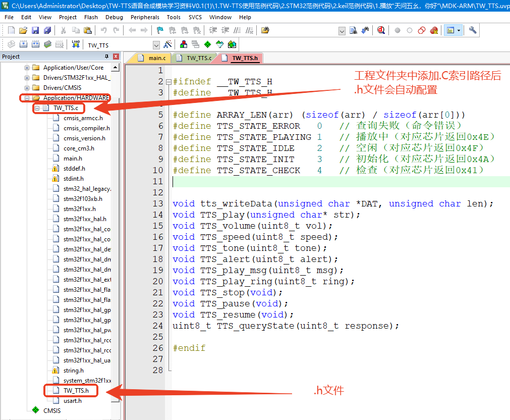This screenshot has width=510, height=420.
Task: Close the Project panel with the red X
Action: [x=116, y=57]
